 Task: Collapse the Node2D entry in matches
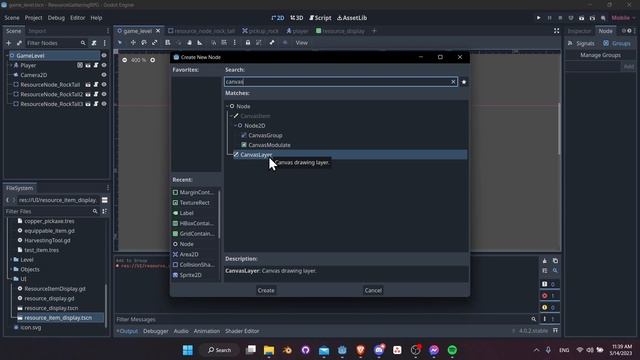236,126
